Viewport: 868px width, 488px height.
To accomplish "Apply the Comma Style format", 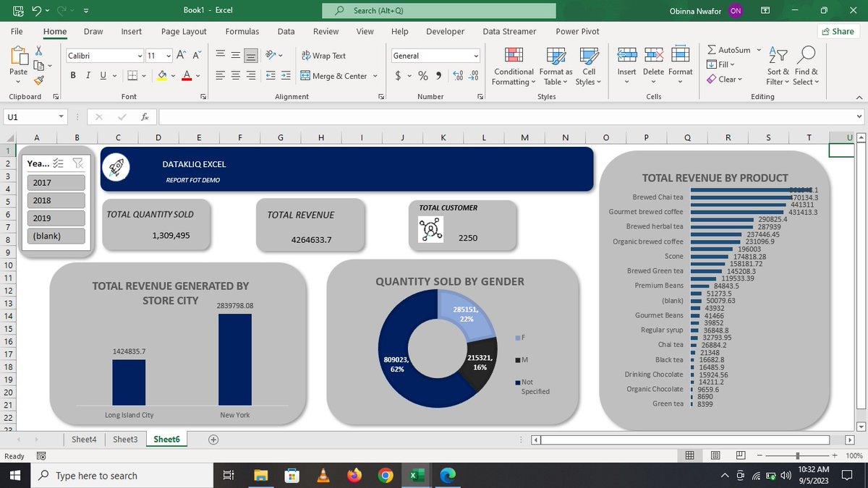I will (438, 76).
